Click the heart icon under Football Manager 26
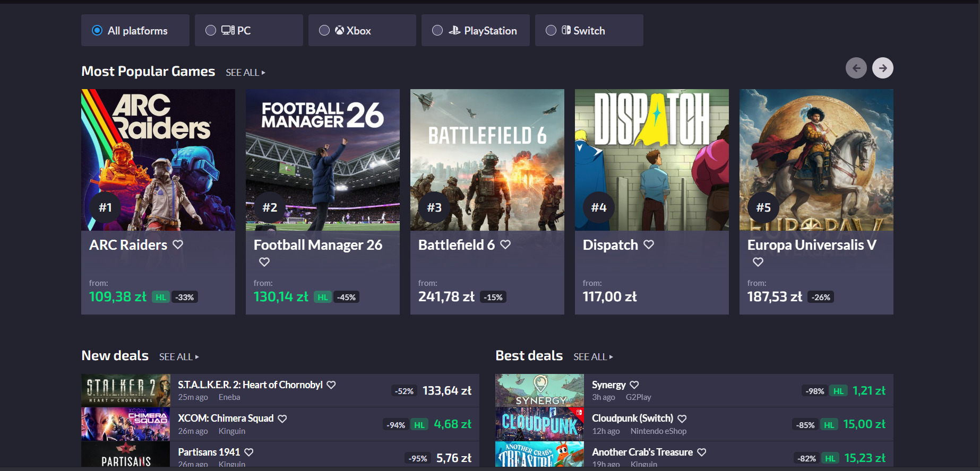This screenshot has width=980, height=471. [264, 261]
